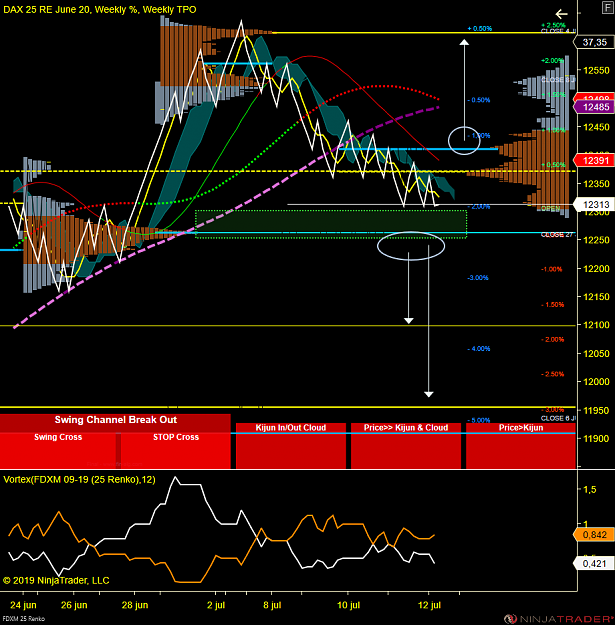Click the 12000 price axis label
This screenshot has height=625, width=615.
[596, 382]
